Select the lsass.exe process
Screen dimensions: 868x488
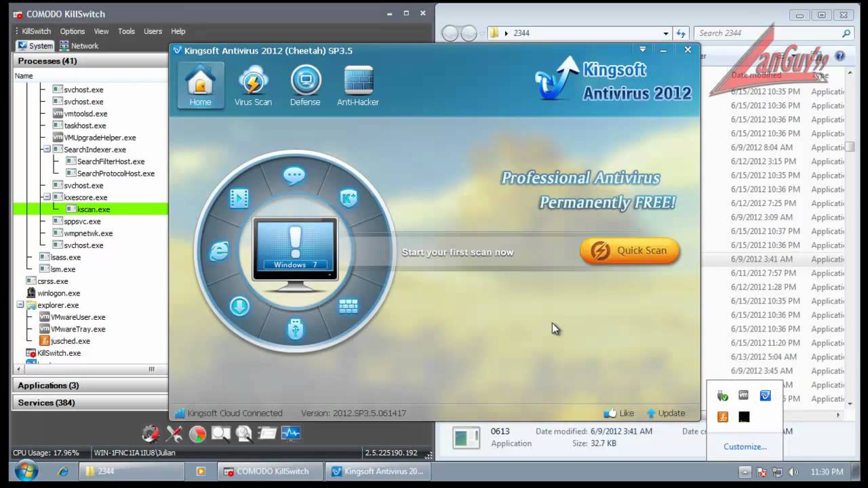tap(65, 258)
